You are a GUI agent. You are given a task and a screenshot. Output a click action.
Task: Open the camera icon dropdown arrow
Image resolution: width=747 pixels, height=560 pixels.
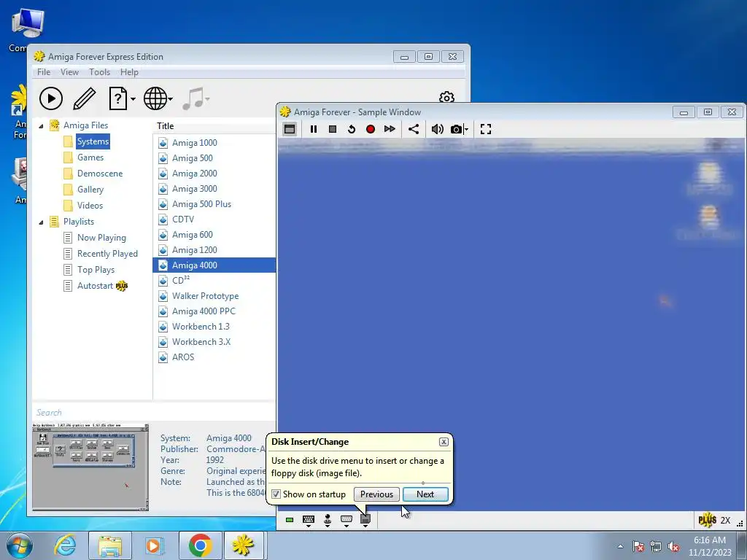(466, 129)
